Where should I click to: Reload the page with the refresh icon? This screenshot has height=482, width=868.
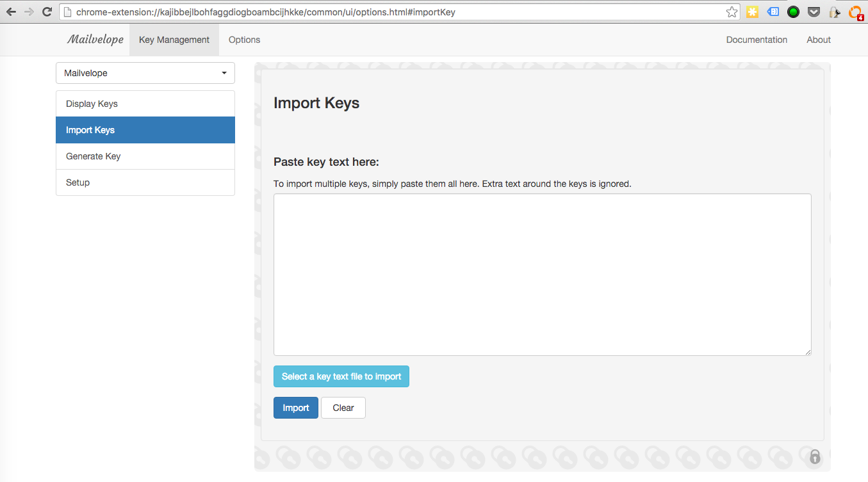[47, 12]
